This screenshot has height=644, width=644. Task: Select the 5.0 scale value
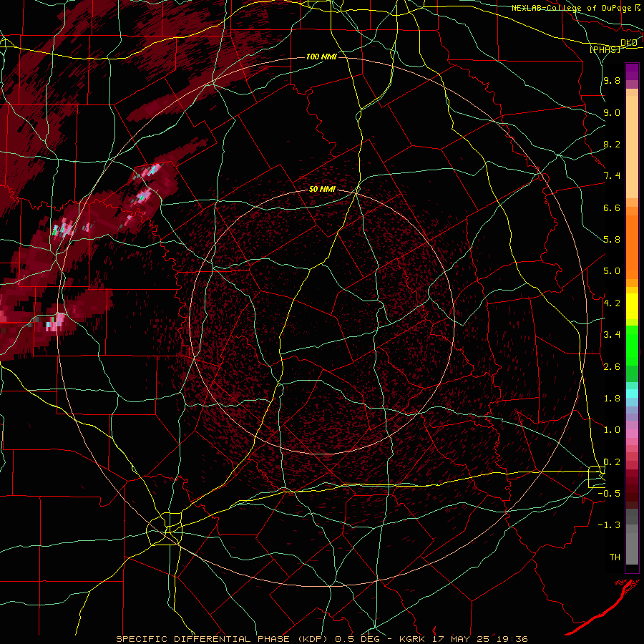(612, 271)
